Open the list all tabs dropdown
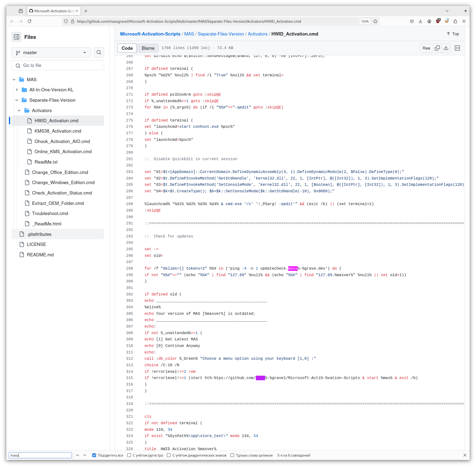 447,11
